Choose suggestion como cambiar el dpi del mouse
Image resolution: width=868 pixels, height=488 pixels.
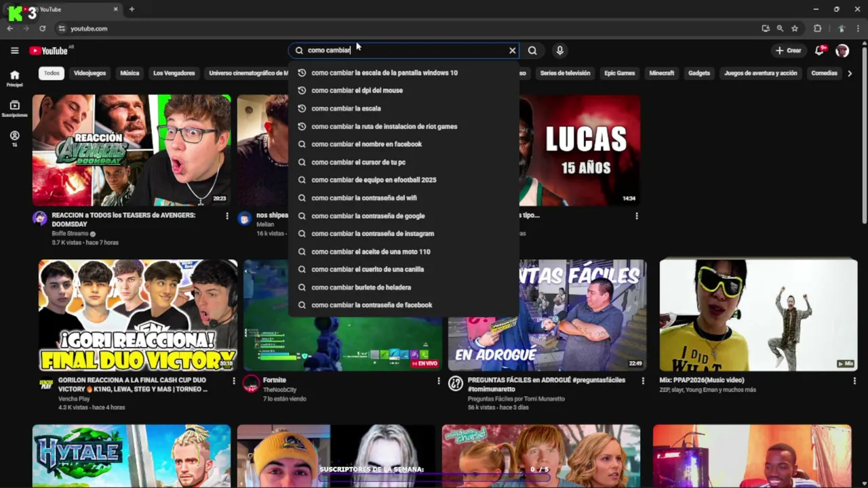pyautogui.click(x=403, y=90)
